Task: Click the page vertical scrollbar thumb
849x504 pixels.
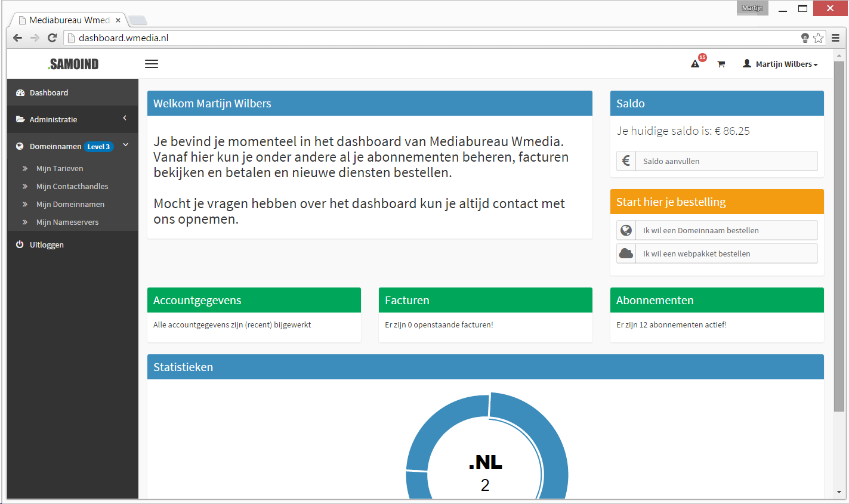Action: (x=839, y=236)
